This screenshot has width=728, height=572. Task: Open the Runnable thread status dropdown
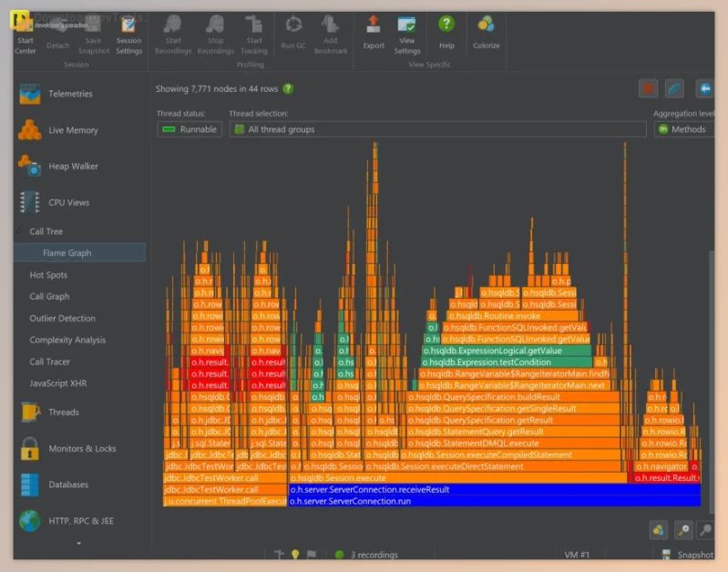[190, 129]
